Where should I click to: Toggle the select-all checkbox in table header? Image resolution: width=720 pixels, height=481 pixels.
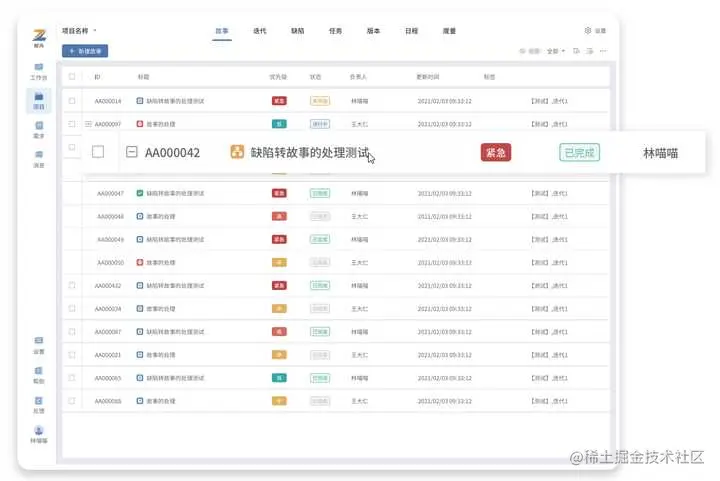tap(72, 77)
